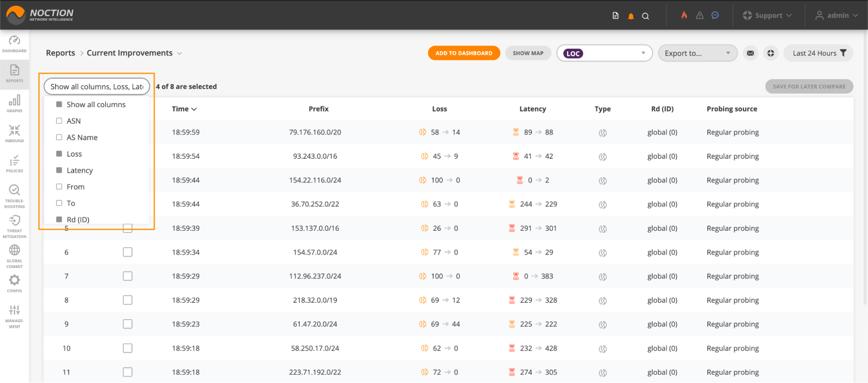Screen dimensions: 868x383
Task: Open the admin user menu
Action: [x=836, y=16]
